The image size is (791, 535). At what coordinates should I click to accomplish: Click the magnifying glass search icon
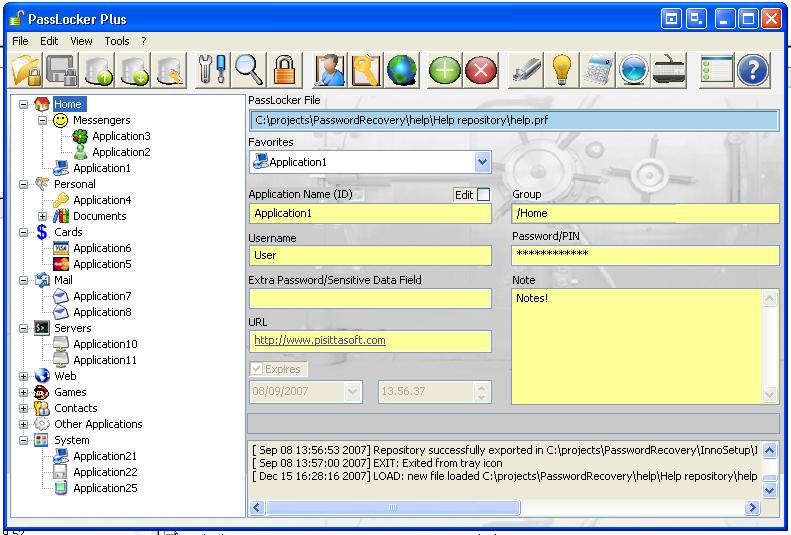pyautogui.click(x=248, y=70)
